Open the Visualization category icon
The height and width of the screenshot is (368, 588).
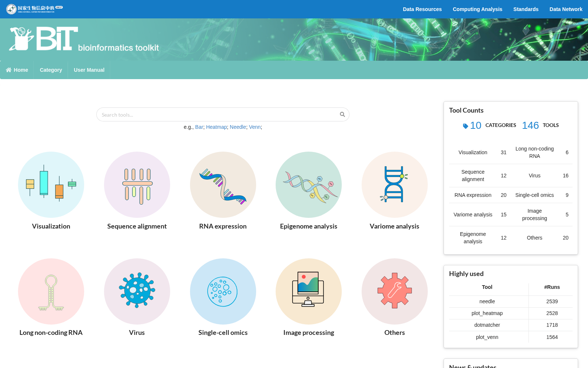pos(51,185)
